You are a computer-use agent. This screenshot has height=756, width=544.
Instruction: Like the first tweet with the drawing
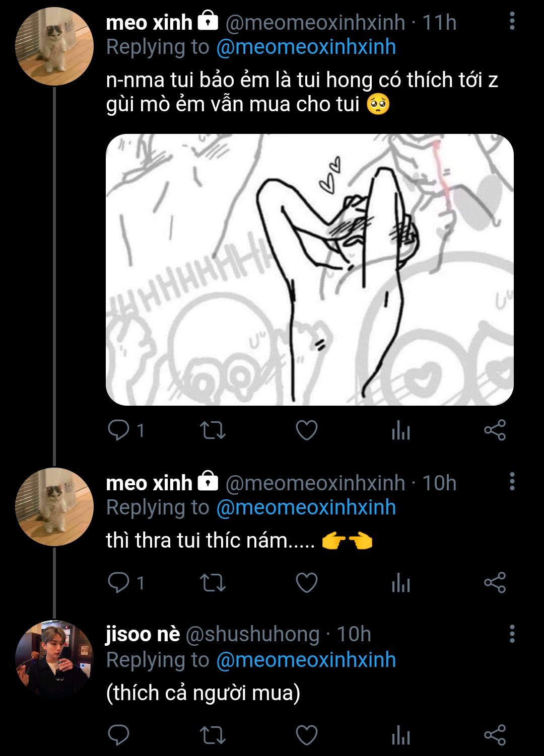pyautogui.click(x=306, y=430)
